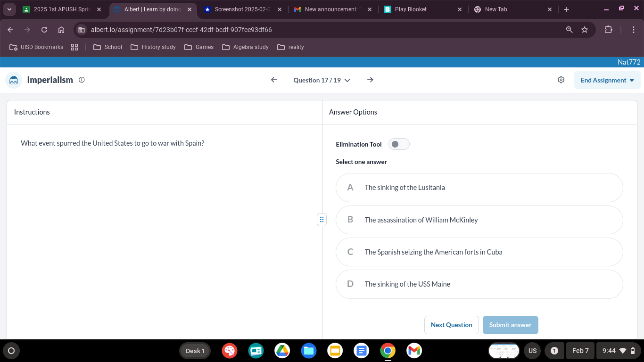Click the Nat772 username text
The image size is (644, 362).
(629, 62)
